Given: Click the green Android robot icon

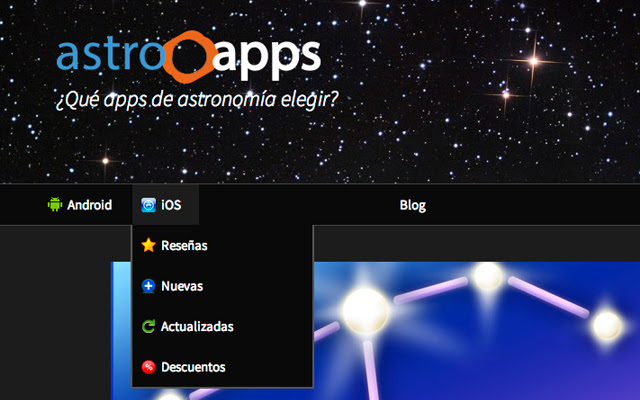Looking at the screenshot, I should click(55, 204).
